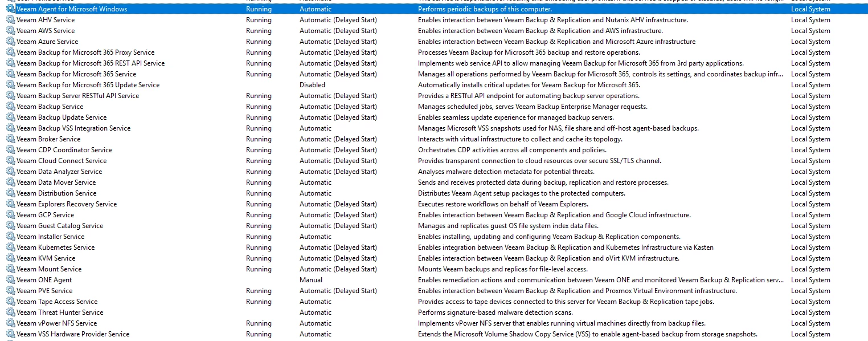Click description 'Analyses malware detection metadata for potential threats.'

click(506, 172)
